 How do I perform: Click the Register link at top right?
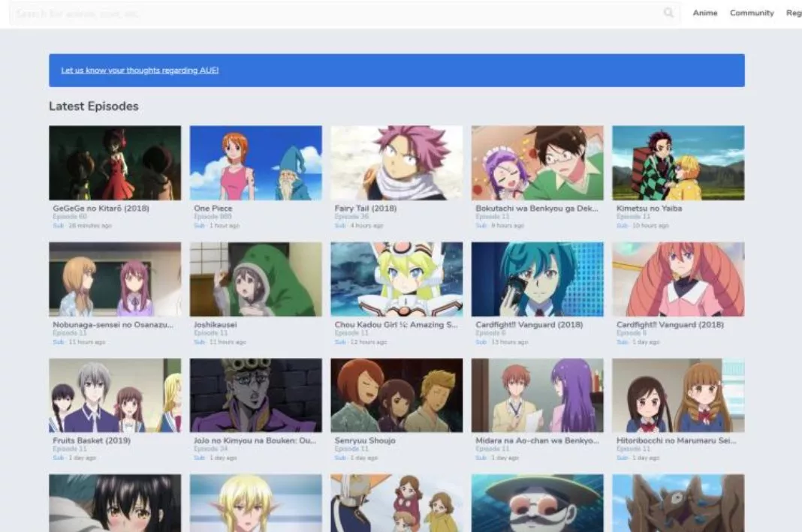click(x=794, y=13)
